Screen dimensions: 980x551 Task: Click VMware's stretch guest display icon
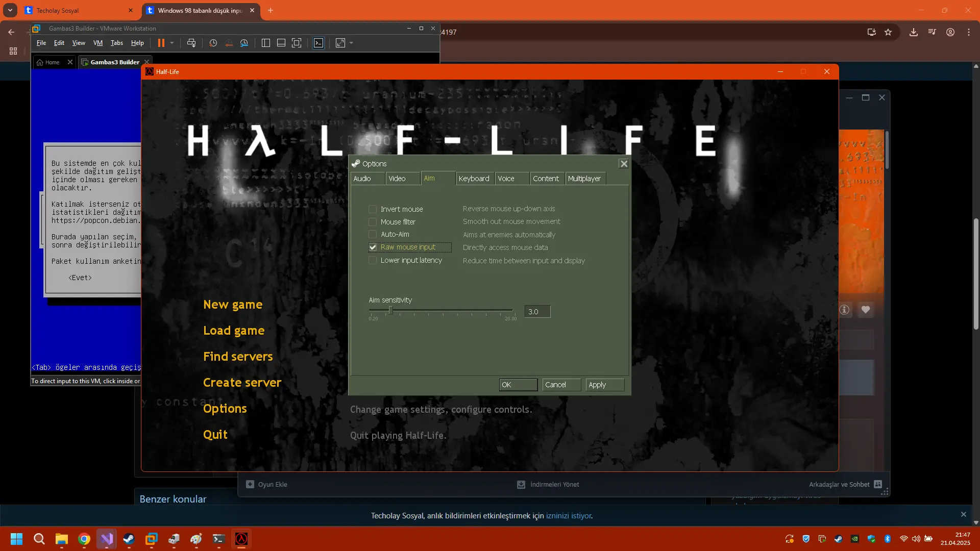[340, 43]
